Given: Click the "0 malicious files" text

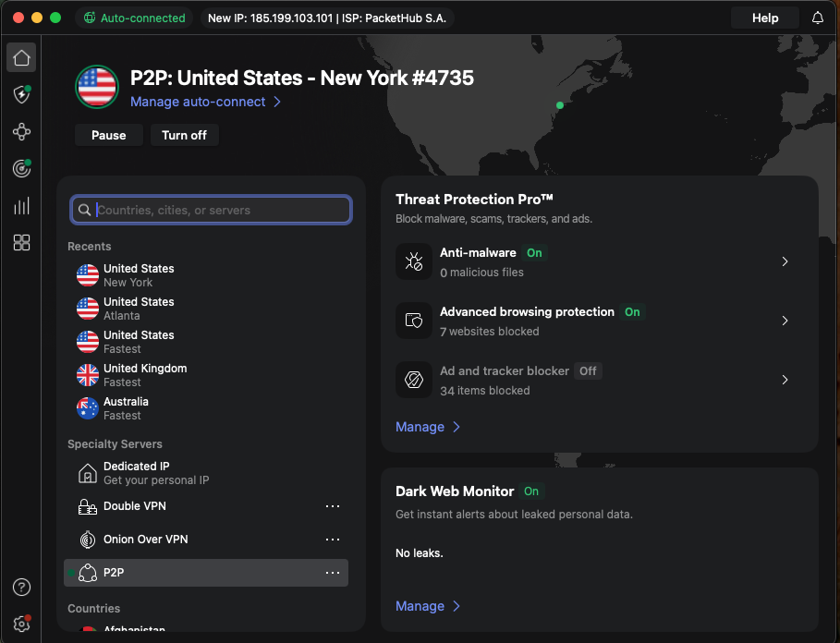Looking at the screenshot, I should (x=481, y=273).
